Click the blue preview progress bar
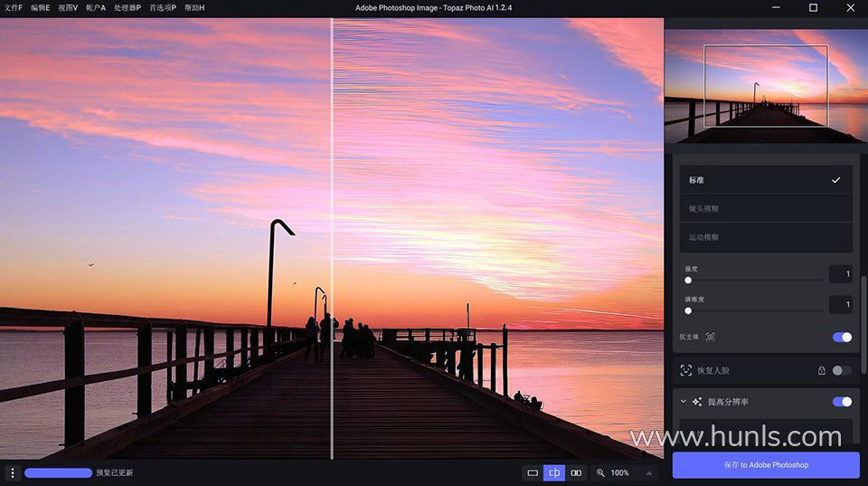The height and width of the screenshot is (486, 868). (x=58, y=472)
